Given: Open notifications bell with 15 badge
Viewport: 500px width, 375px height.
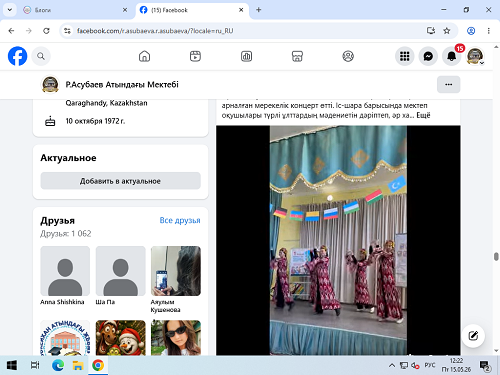Looking at the screenshot, I should [452, 56].
